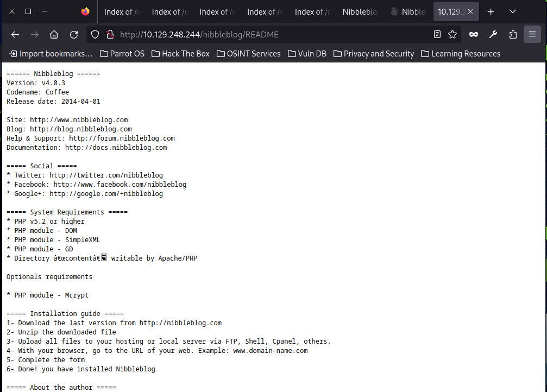Click the "Installation guide" heading
This screenshot has width=547, height=392.
pos(65,314)
